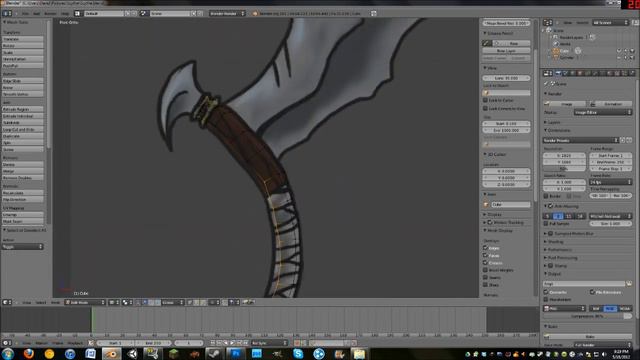Click the Outliner editor type icon
The width and height of the screenshot is (640, 360).
coord(548,22)
